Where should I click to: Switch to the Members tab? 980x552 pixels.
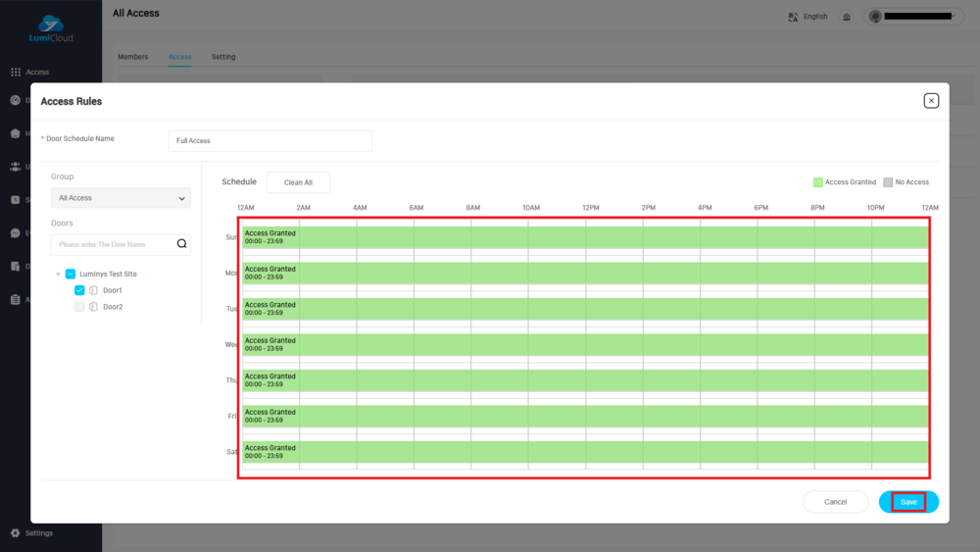click(132, 57)
